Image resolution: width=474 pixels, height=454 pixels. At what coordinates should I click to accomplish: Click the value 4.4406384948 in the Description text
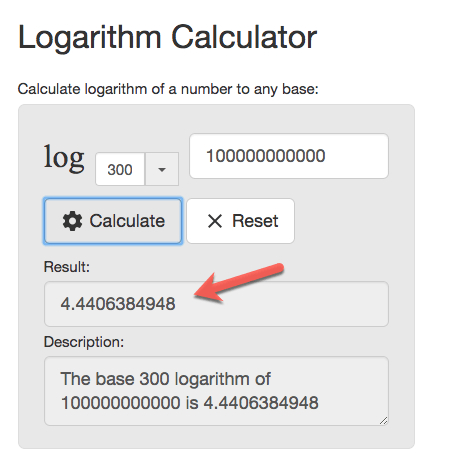261,403
